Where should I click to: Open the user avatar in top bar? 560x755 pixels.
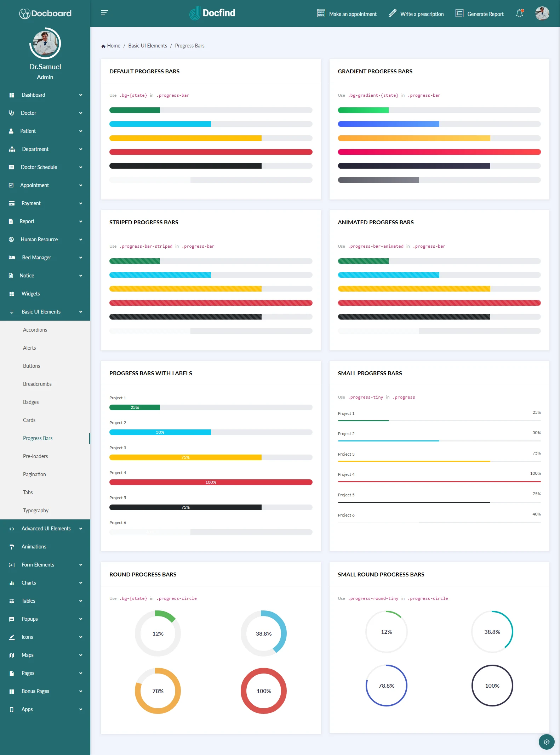(x=542, y=13)
